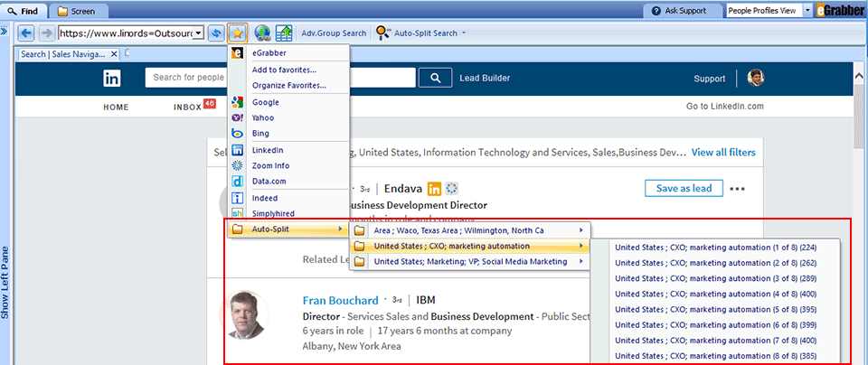This screenshot has height=365, width=868.
Task: Go to the HOME navigation item
Action: (116, 108)
